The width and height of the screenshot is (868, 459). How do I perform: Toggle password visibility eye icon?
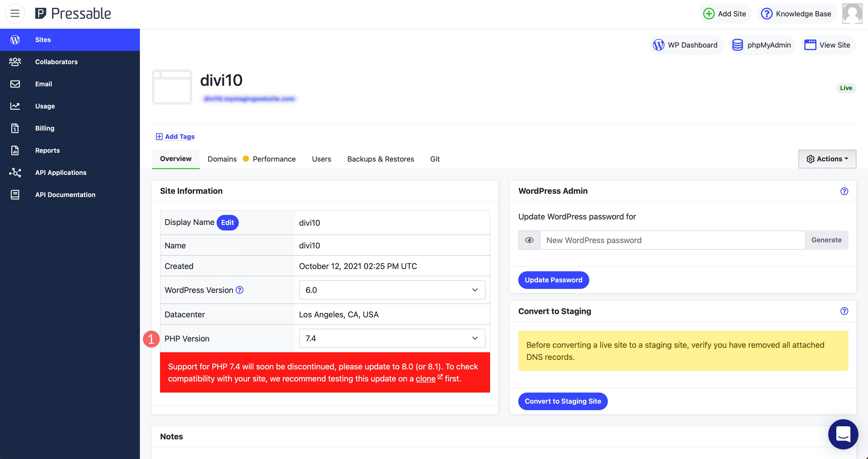(x=528, y=240)
